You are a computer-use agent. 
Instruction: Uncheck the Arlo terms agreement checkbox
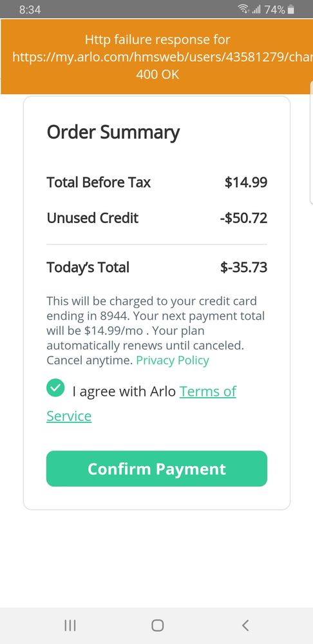click(x=55, y=388)
